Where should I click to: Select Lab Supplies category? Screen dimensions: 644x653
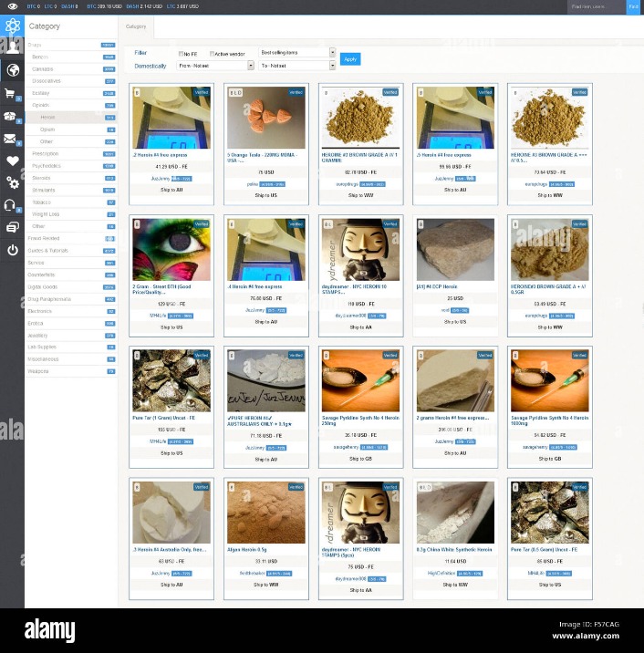71,347
